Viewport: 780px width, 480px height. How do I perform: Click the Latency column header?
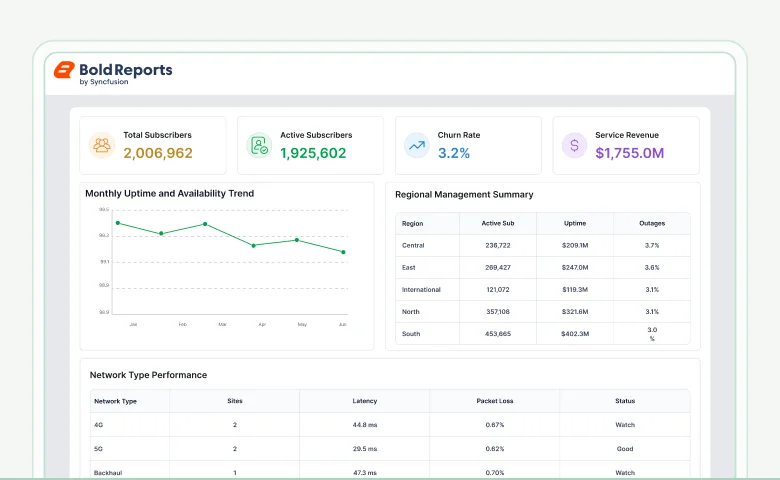[x=365, y=401]
